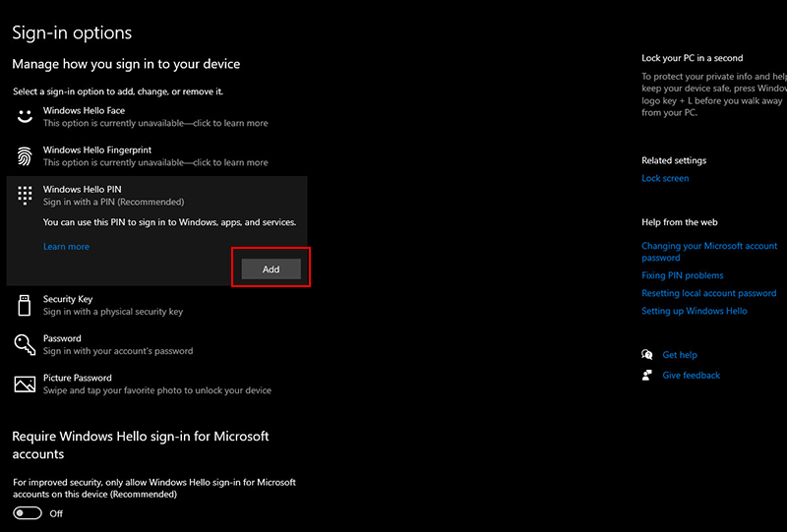Image resolution: width=787 pixels, height=532 pixels.
Task: Click 'You can use this PIN' description
Action: pyautogui.click(x=169, y=222)
